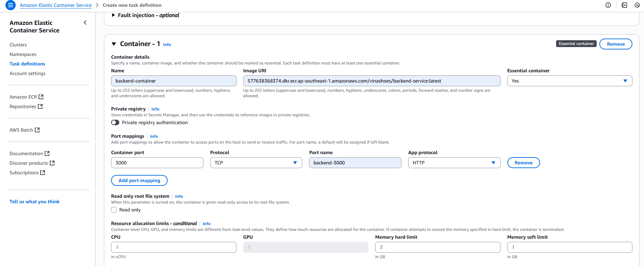Open the CloudShell panel icon in top bar
This screenshot has width=644, height=266.
pos(624,5)
